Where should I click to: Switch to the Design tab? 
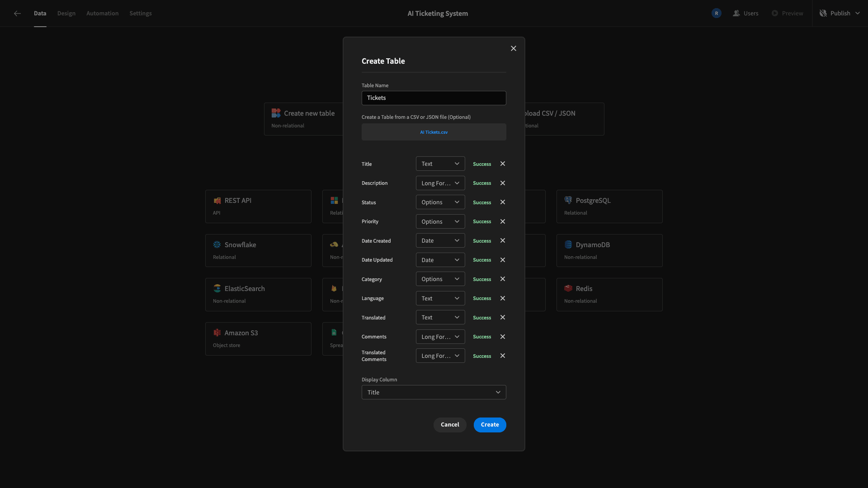[x=66, y=13]
